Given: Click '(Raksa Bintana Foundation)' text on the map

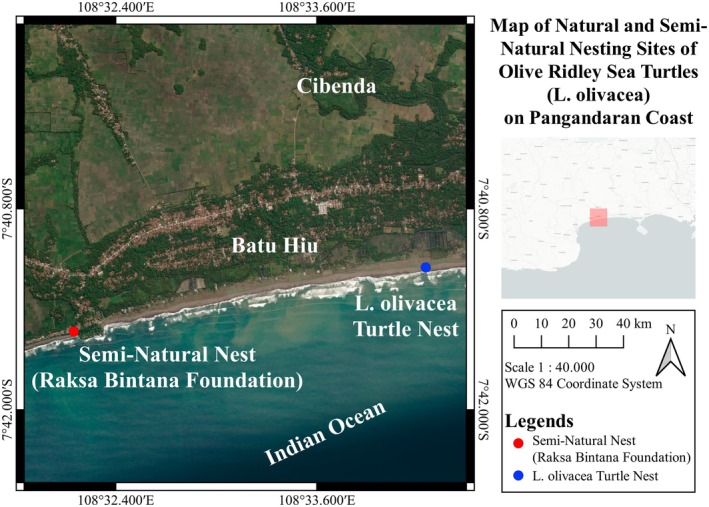Looking at the screenshot, I should (167, 380).
